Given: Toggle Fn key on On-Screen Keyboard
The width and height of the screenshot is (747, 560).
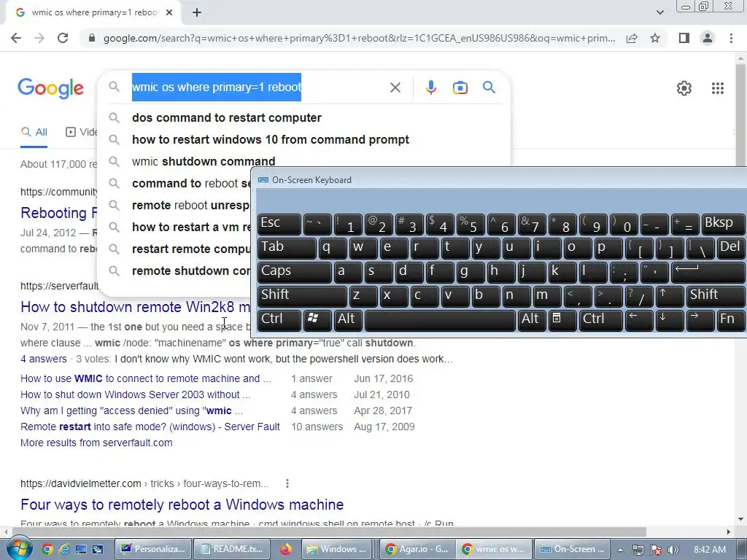Looking at the screenshot, I should click(731, 320).
